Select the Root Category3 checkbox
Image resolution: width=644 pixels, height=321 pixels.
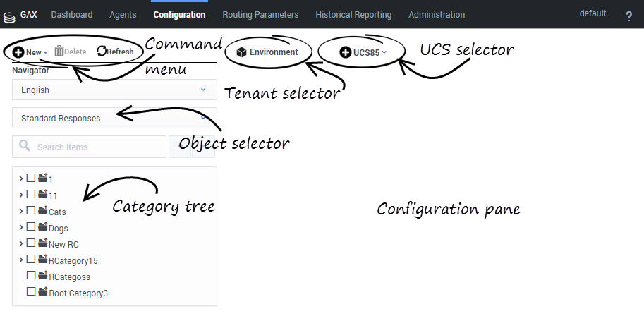31,292
